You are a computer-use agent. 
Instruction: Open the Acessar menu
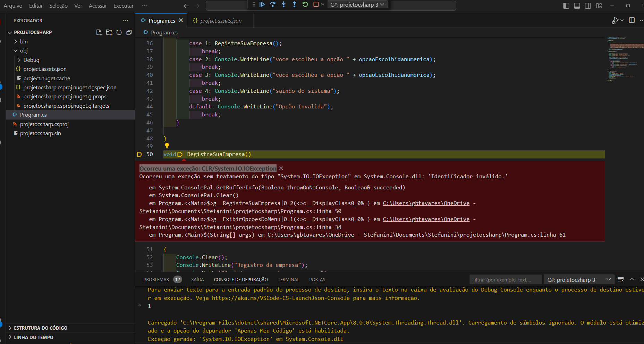[98, 6]
